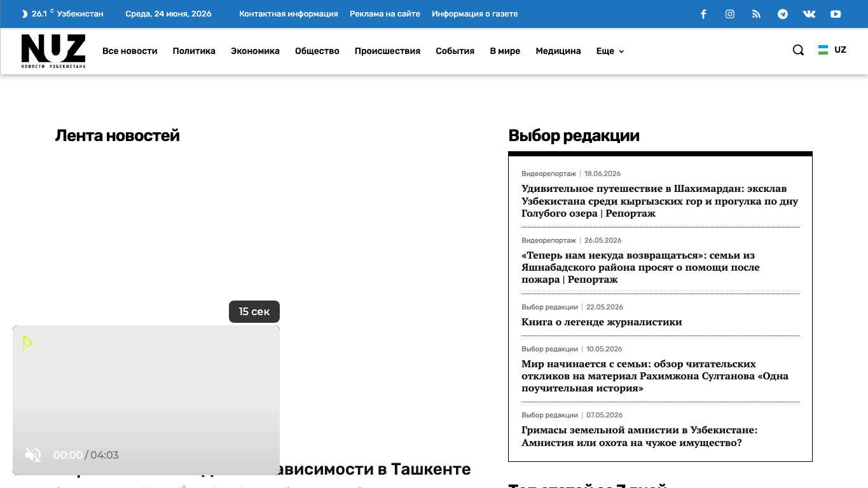Click the video player logo icon
The height and width of the screenshot is (488, 868).
coord(27,342)
